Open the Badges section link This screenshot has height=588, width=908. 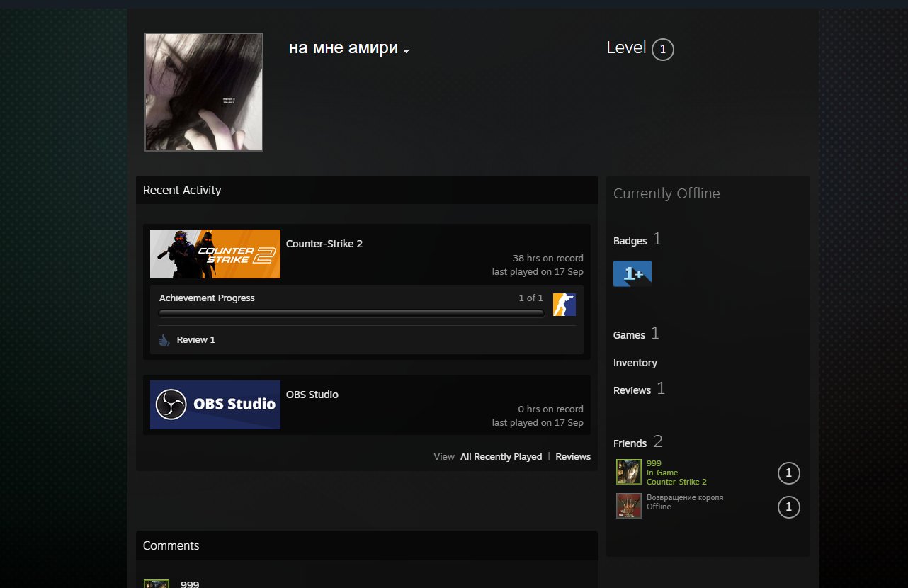[x=630, y=241]
